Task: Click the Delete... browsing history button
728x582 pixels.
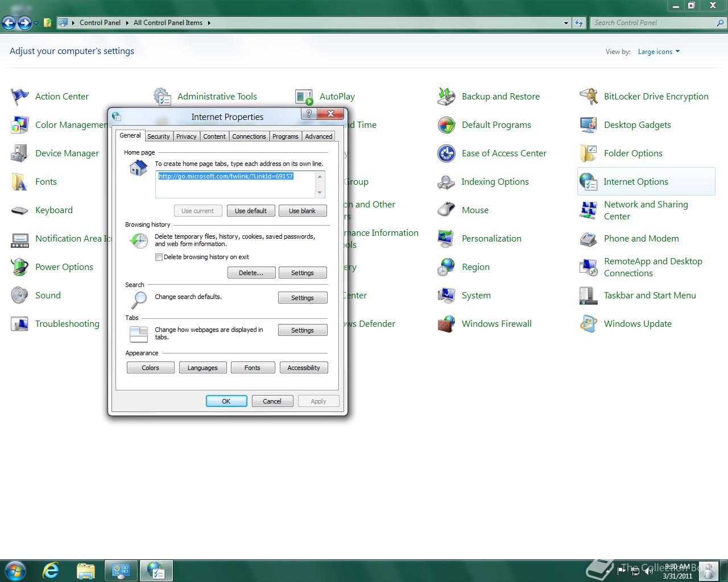Action: click(x=251, y=273)
